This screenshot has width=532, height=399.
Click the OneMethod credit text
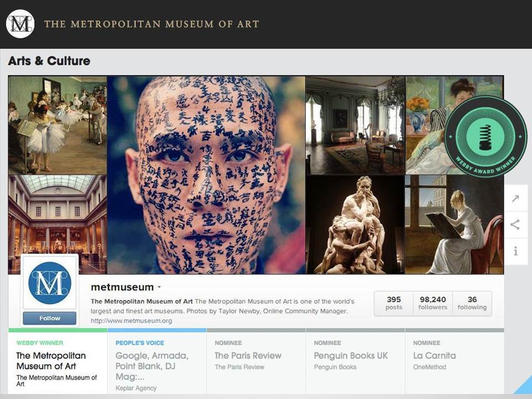tap(429, 367)
